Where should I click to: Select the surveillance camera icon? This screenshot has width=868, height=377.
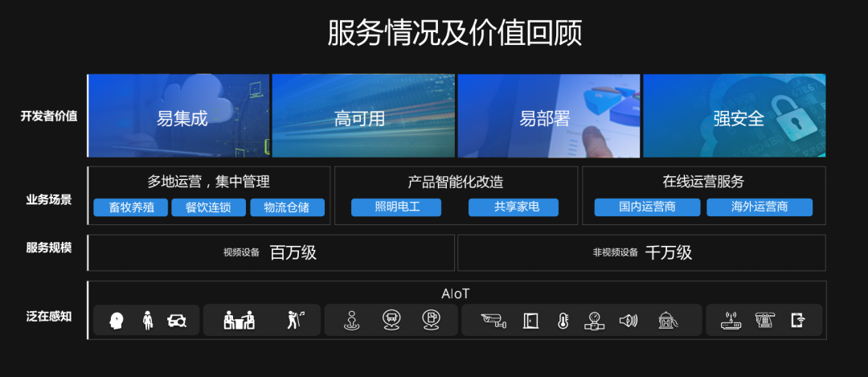tap(493, 320)
